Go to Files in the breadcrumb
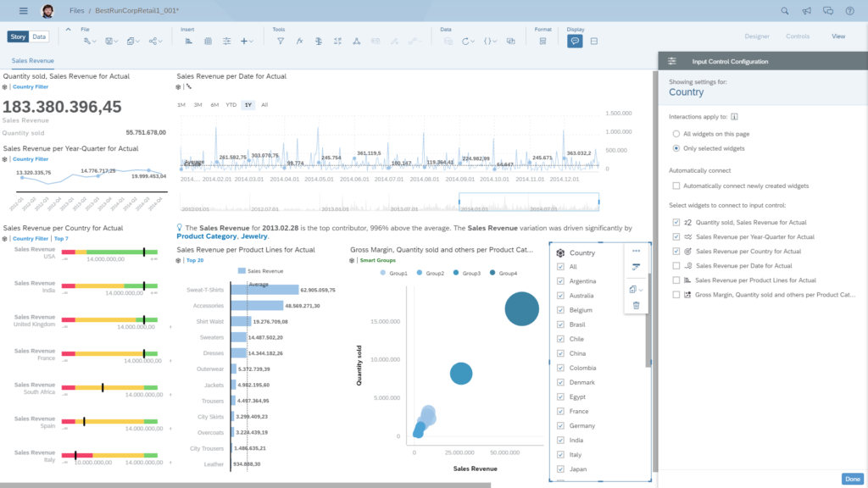This screenshot has width=868, height=488. (77, 10)
